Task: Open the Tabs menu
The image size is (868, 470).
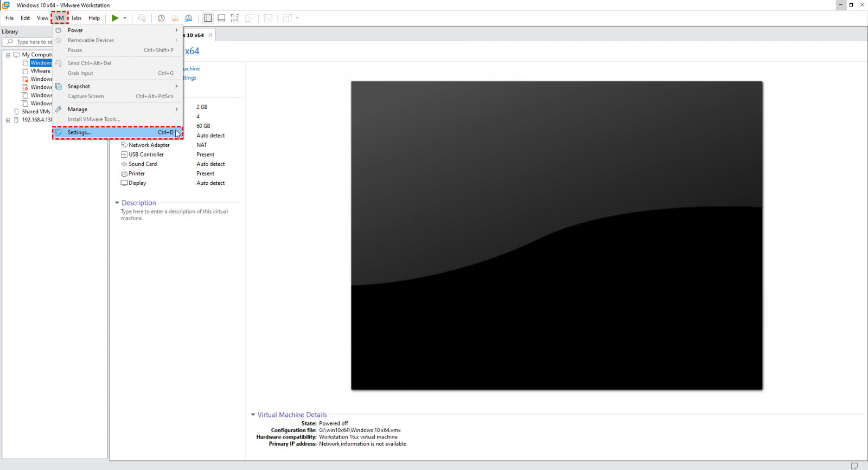Action: tap(76, 18)
